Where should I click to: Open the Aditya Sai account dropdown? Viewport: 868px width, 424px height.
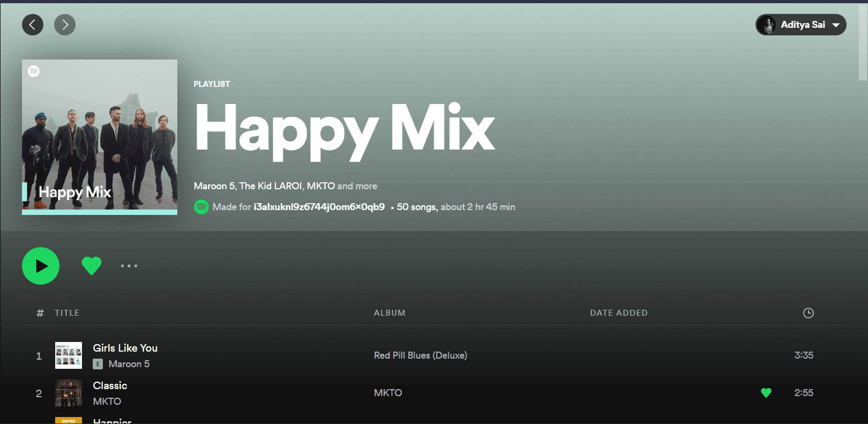pyautogui.click(x=801, y=25)
